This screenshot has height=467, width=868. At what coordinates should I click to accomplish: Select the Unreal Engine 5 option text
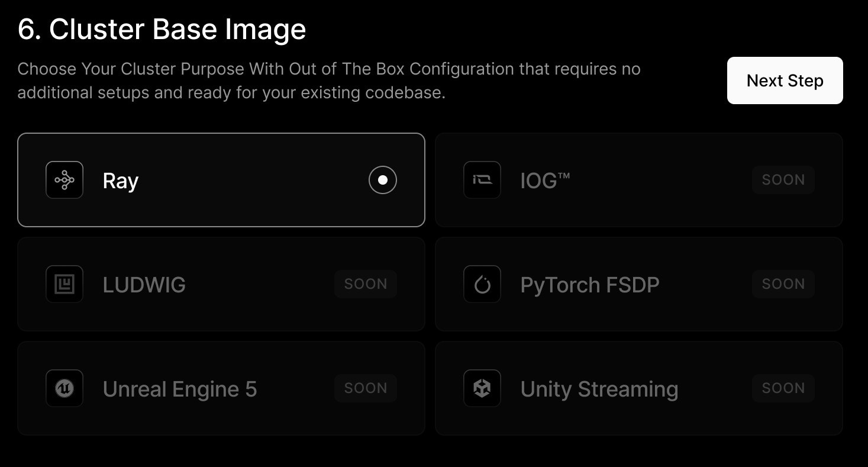coord(180,389)
